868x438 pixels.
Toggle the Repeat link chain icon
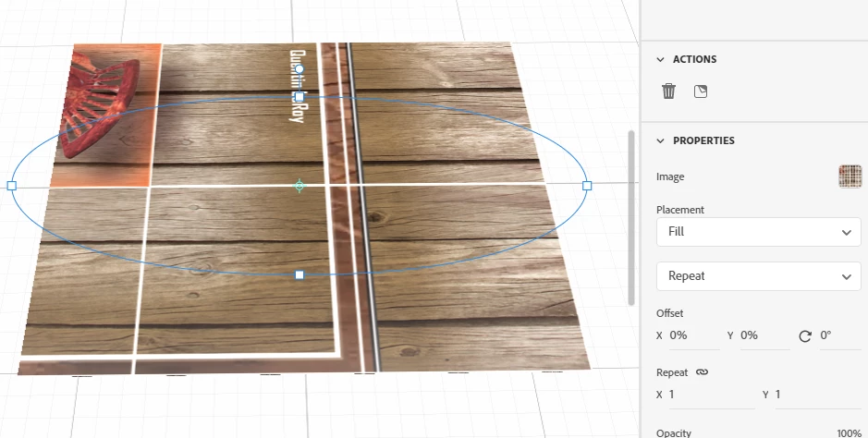702,372
